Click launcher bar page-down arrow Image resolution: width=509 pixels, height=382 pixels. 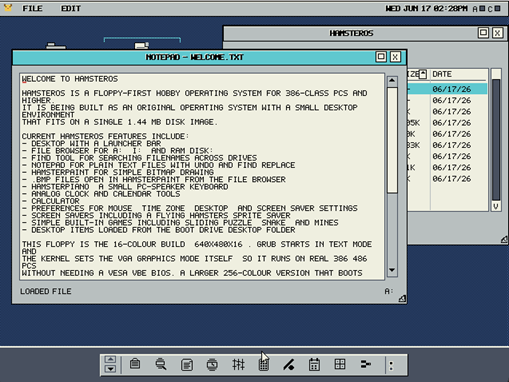tap(110, 369)
